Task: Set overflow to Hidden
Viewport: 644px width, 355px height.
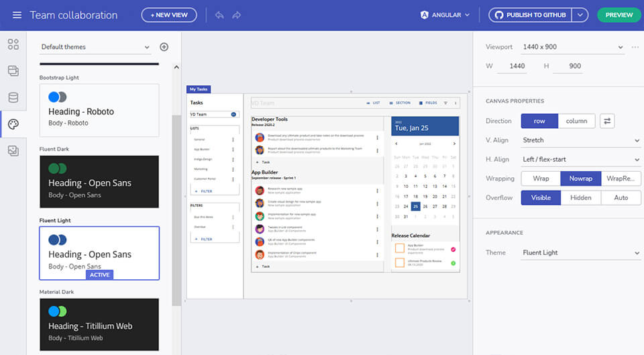Action: pos(581,198)
